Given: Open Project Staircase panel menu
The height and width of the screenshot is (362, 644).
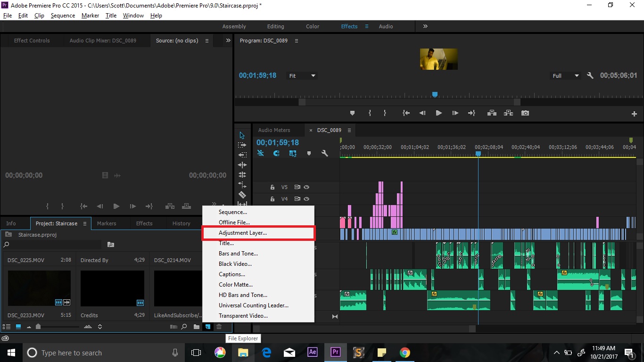Looking at the screenshot, I should [85, 223].
